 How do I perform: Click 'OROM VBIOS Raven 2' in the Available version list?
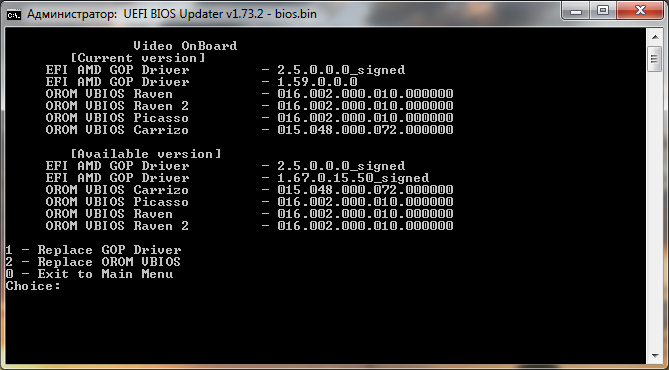point(117,226)
